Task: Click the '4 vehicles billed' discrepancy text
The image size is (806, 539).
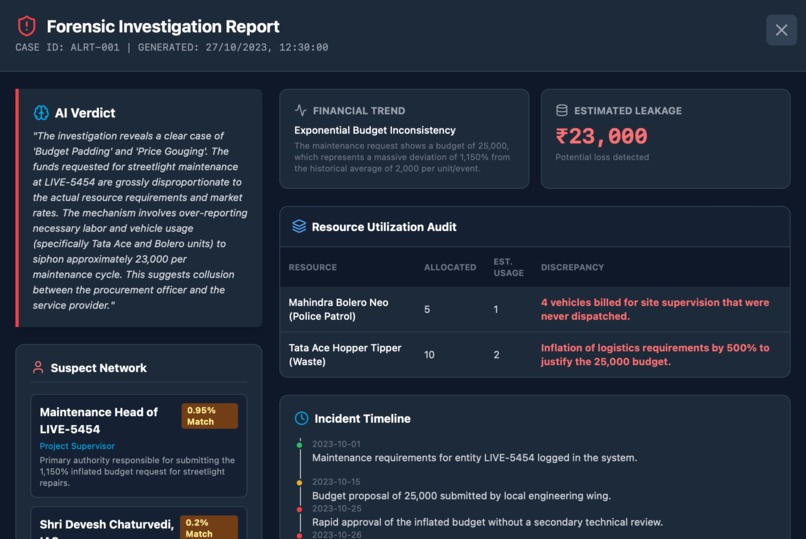Action: [655, 309]
